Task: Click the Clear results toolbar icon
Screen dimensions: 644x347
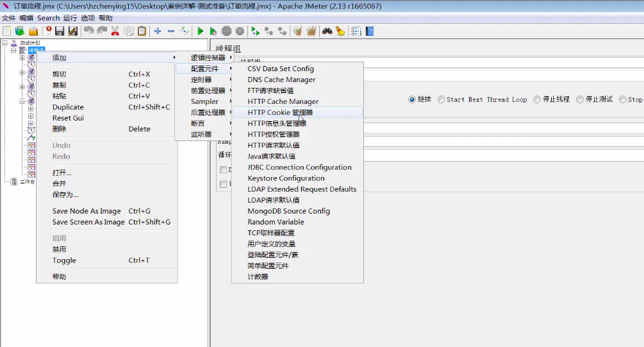Action: (297, 31)
